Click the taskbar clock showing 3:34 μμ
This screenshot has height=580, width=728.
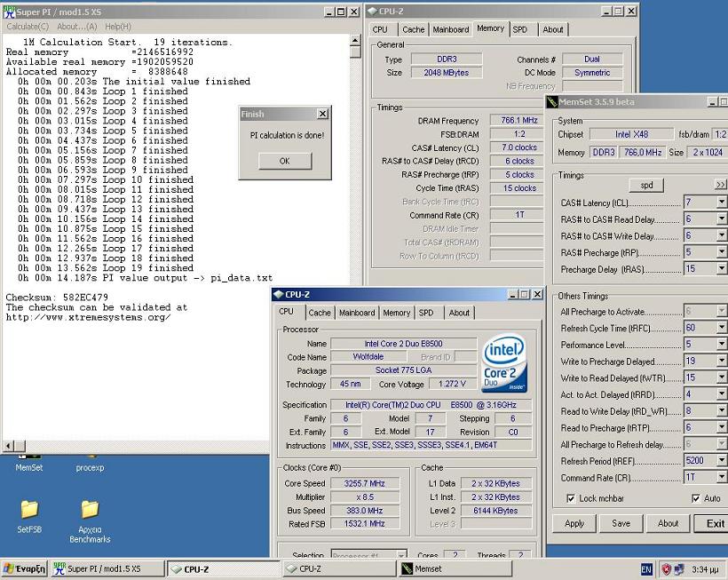tap(705, 569)
